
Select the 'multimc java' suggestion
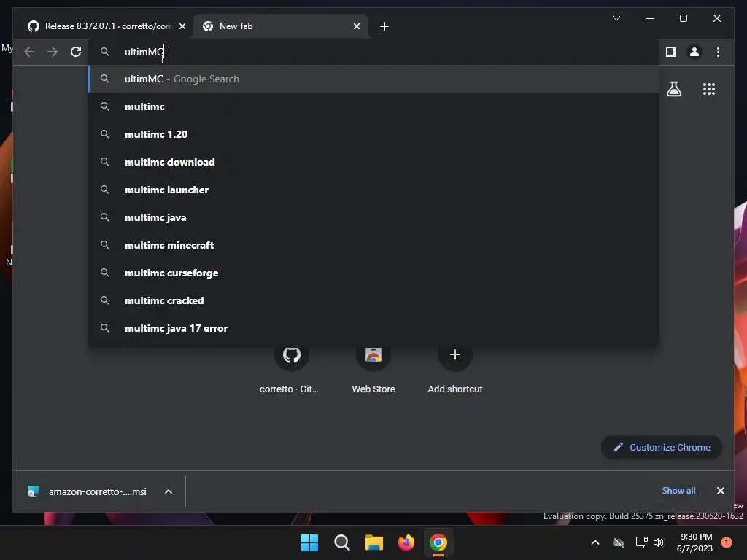(373, 217)
